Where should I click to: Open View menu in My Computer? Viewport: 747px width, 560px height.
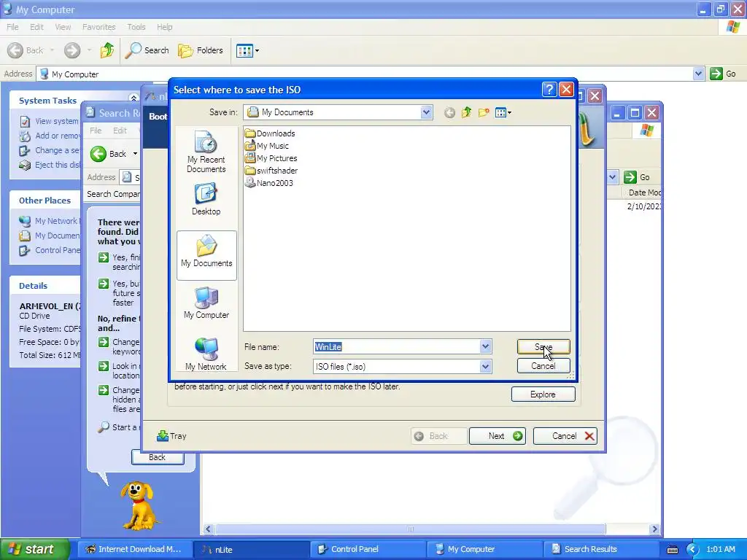(x=63, y=27)
